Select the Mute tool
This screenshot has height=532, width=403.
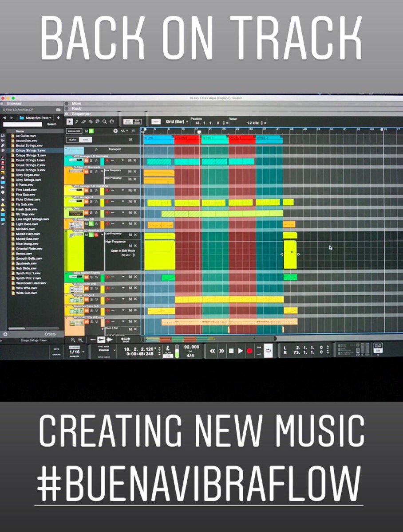98,121
